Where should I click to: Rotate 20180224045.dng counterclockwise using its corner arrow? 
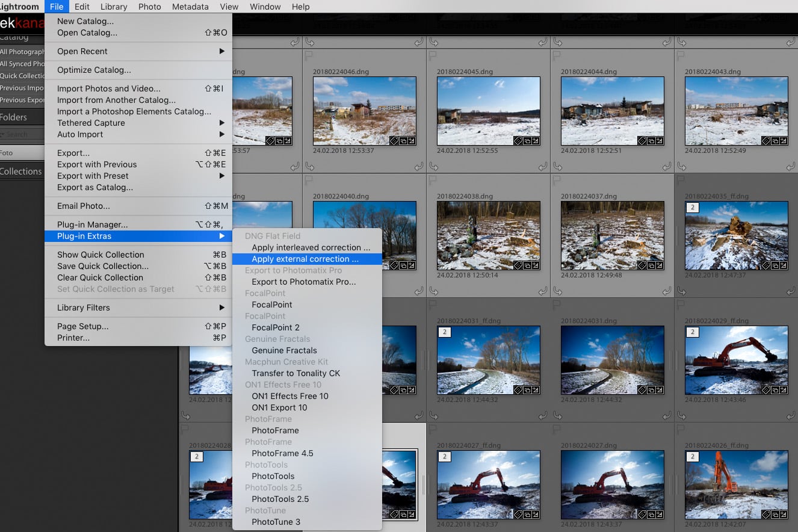click(434, 166)
